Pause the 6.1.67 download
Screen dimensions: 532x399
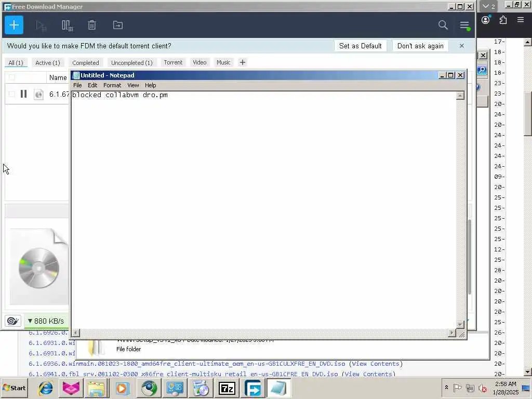click(x=23, y=94)
